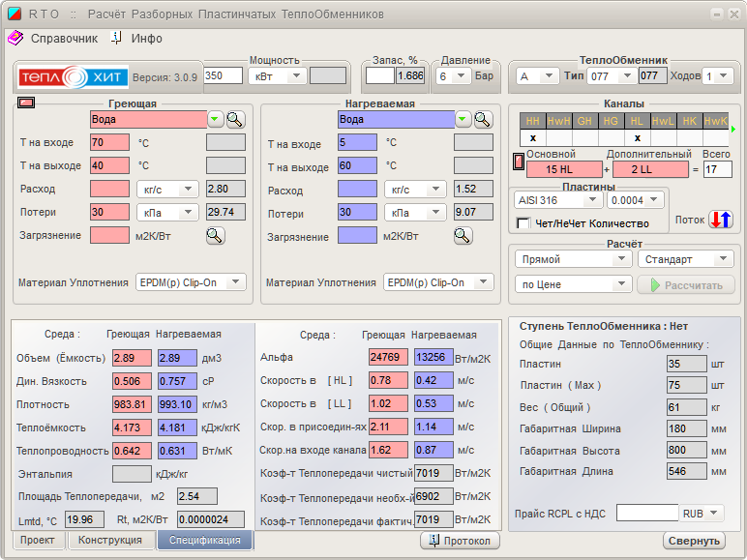
Task: Open the Протокол report
Action: pyautogui.click(x=460, y=541)
